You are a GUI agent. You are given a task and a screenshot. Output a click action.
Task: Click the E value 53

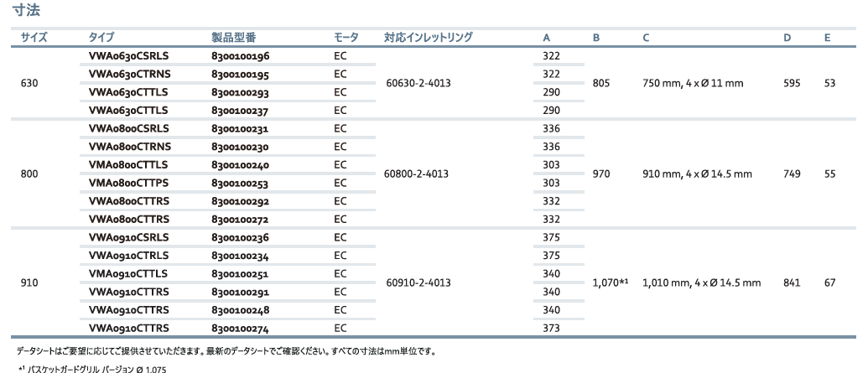[x=829, y=84]
